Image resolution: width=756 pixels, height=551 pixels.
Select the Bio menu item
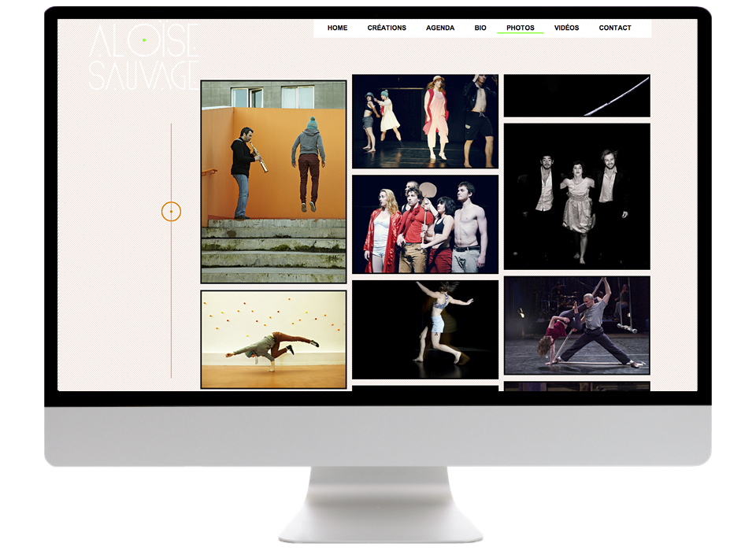coord(480,28)
